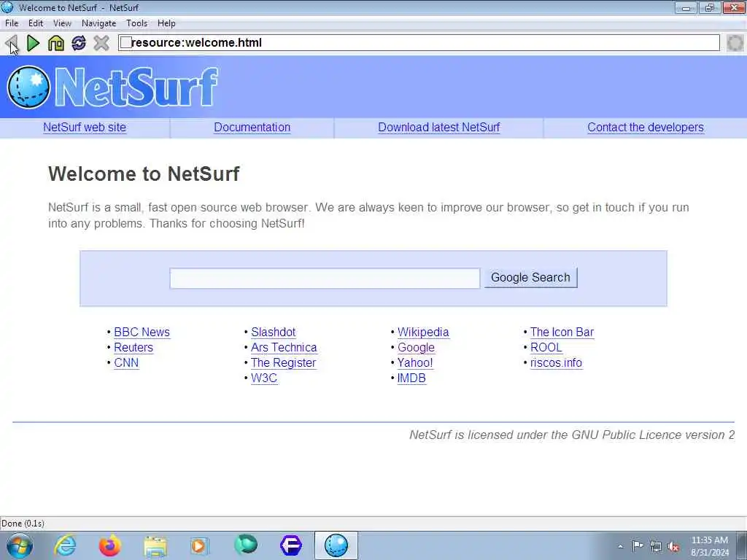
Task: Click the NetSurf globe logo in the banner
Action: [28, 87]
